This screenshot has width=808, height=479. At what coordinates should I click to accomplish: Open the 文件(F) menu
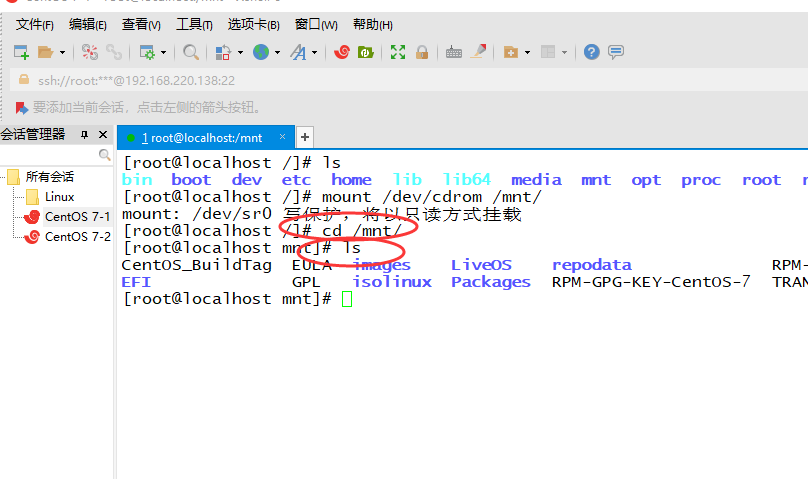coord(35,24)
